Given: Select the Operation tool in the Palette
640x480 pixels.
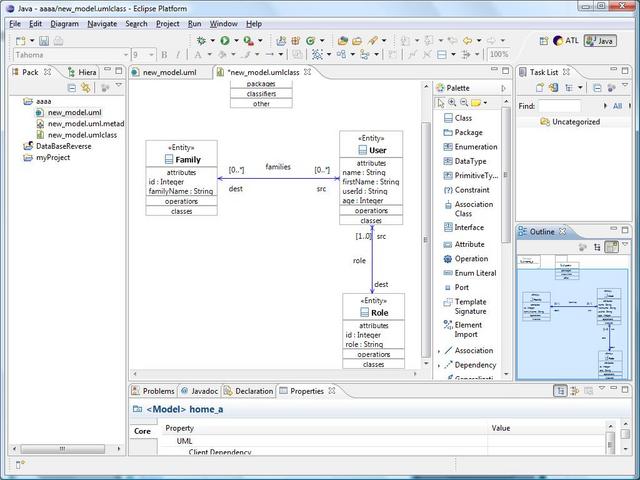Looking at the screenshot, I should pos(471,258).
